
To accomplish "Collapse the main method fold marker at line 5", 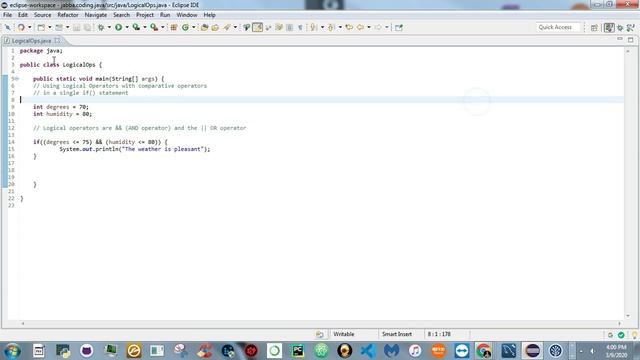I will point(17,79).
